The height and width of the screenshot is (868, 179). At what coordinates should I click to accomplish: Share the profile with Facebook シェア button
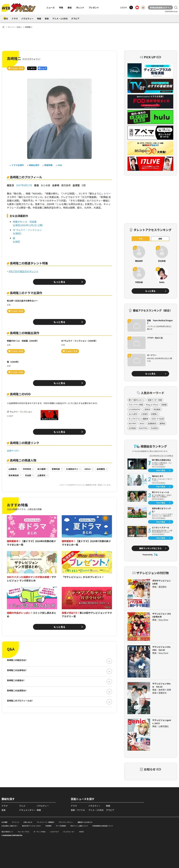(x=42, y=68)
